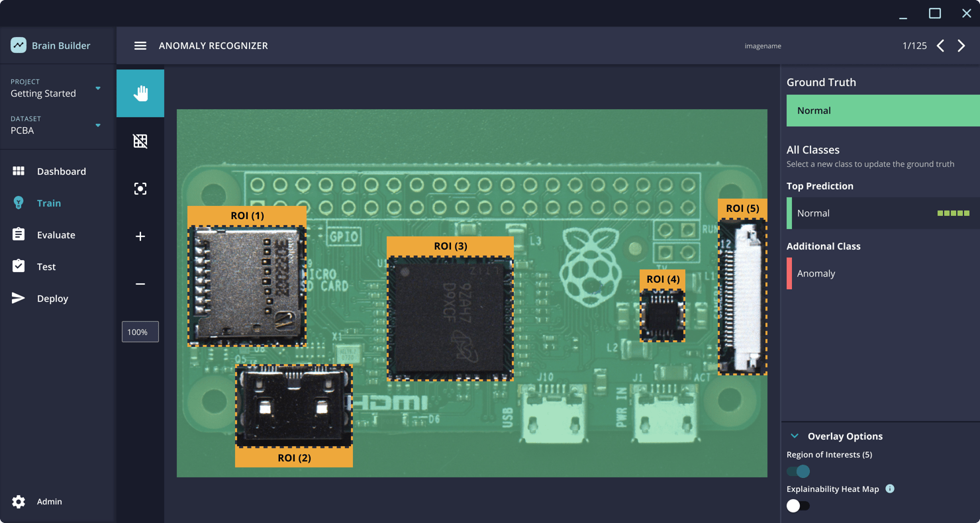This screenshot has height=523, width=980.
Task: Open the Admin settings
Action: point(49,501)
